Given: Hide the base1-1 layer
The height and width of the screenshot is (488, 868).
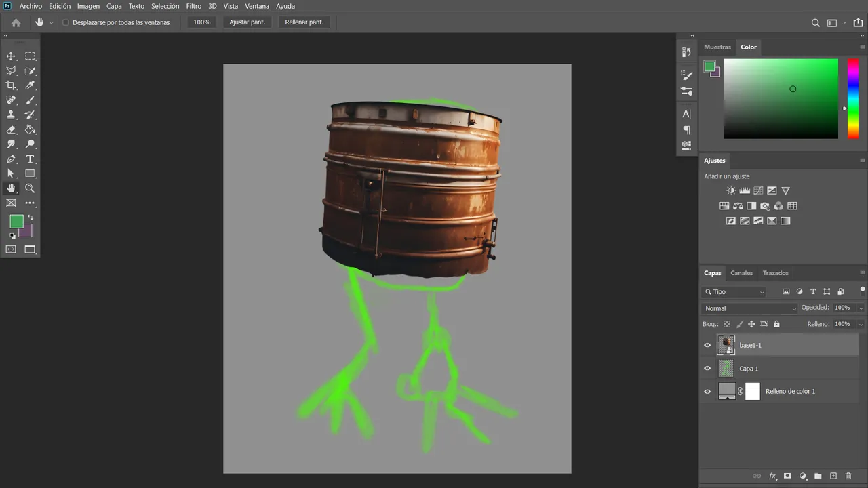Looking at the screenshot, I should 707,345.
